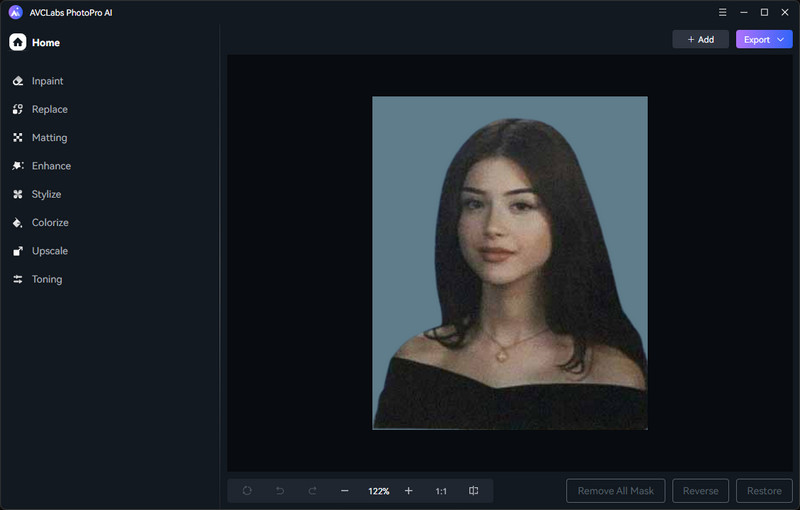
Task: Open the Matting menu item
Action: 49,138
